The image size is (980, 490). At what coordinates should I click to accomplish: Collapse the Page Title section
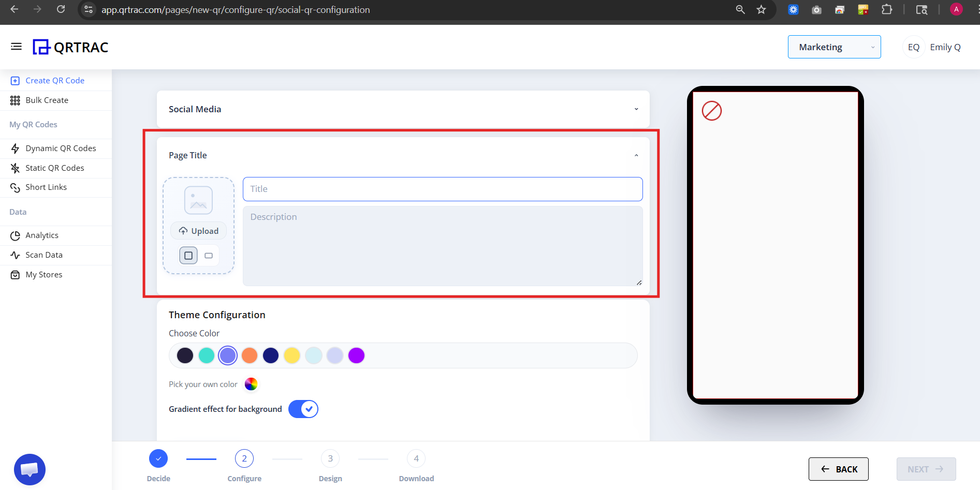point(636,155)
